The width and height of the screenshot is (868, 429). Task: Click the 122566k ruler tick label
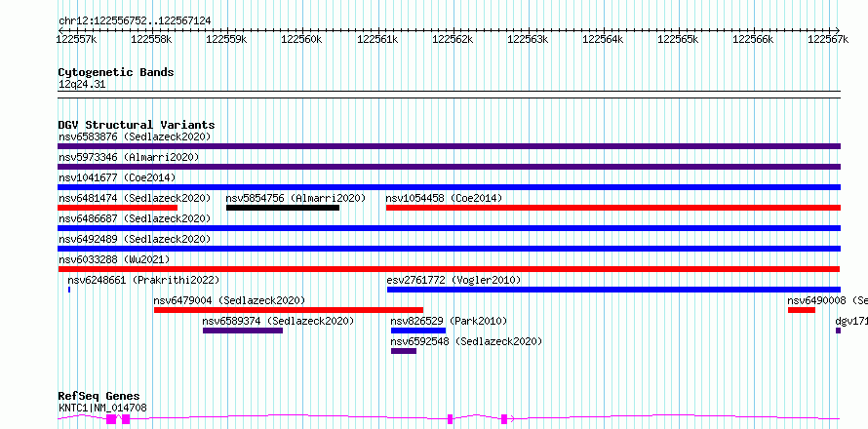tap(754, 39)
